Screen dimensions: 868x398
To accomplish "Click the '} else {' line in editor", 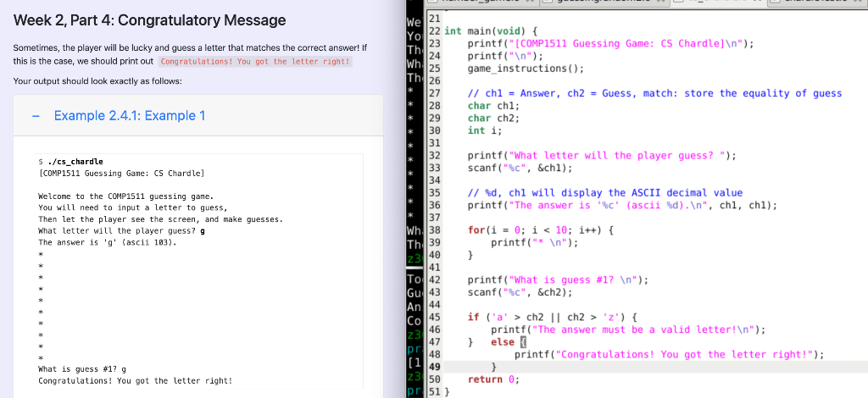I will pos(497,342).
